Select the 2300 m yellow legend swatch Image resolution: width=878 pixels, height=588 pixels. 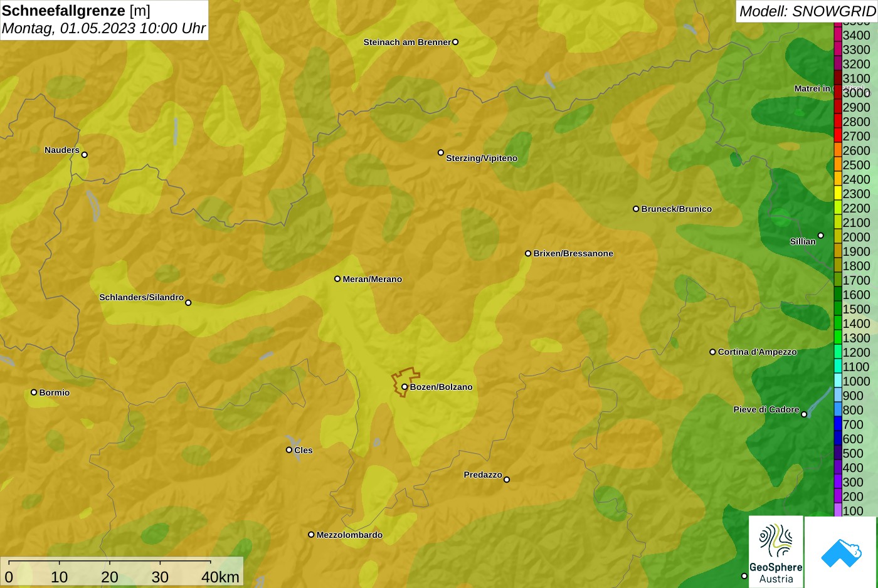pos(838,194)
